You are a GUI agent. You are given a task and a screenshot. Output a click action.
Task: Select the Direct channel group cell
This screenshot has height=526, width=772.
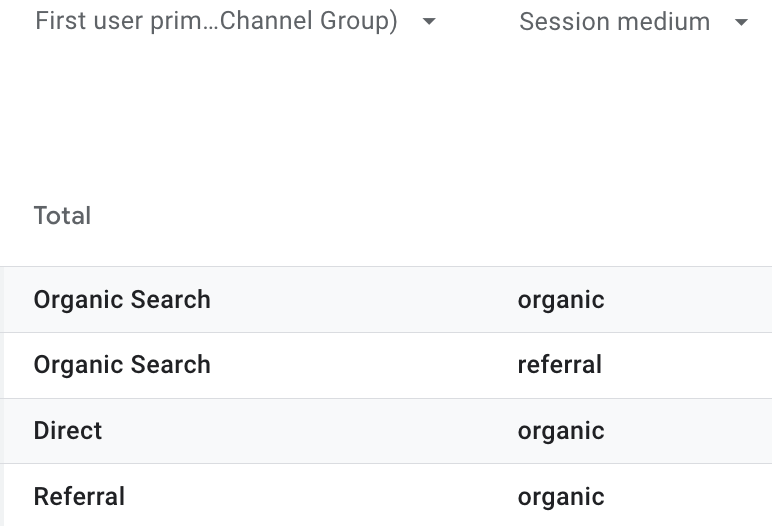pyautogui.click(x=68, y=431)
